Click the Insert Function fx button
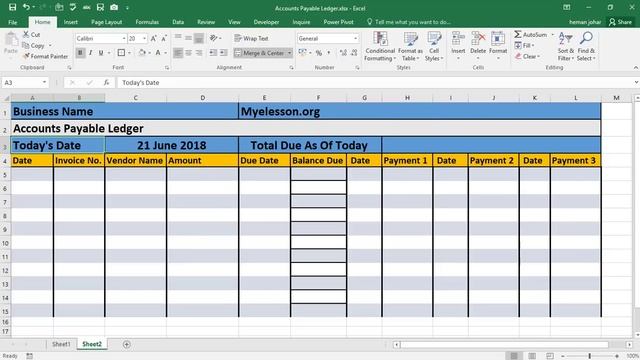Screen dimensions: 640x360 pos(106,82)
